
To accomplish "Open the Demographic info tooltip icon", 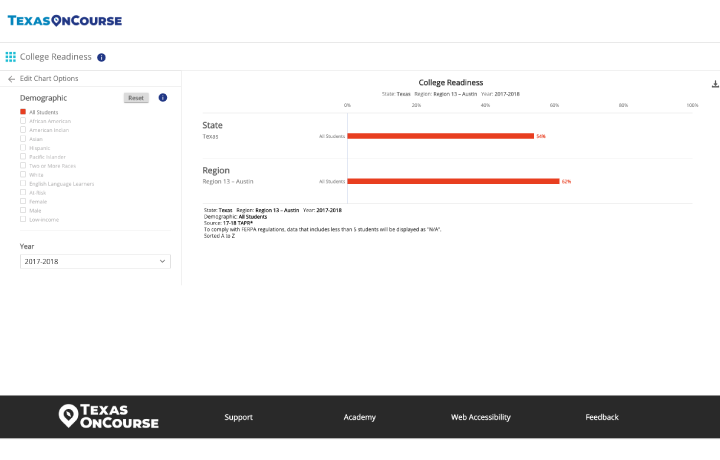I will tap(163, 98).
